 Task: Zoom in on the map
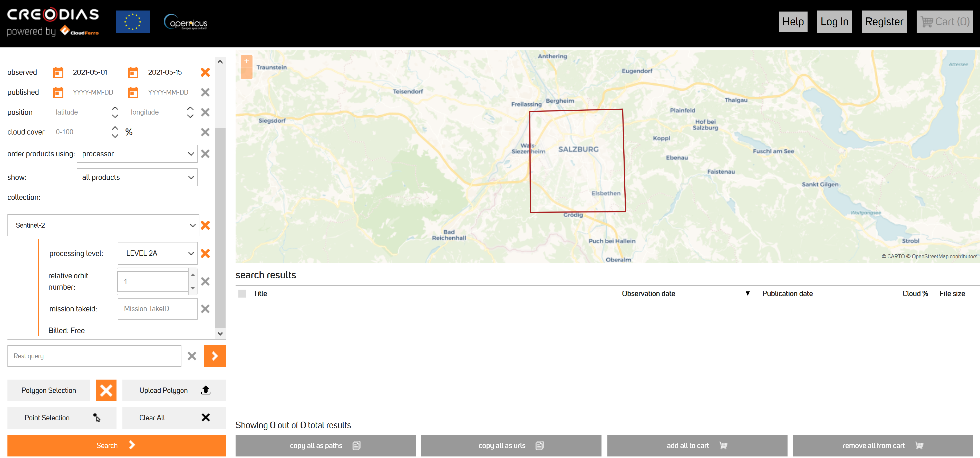pos(247,61)
